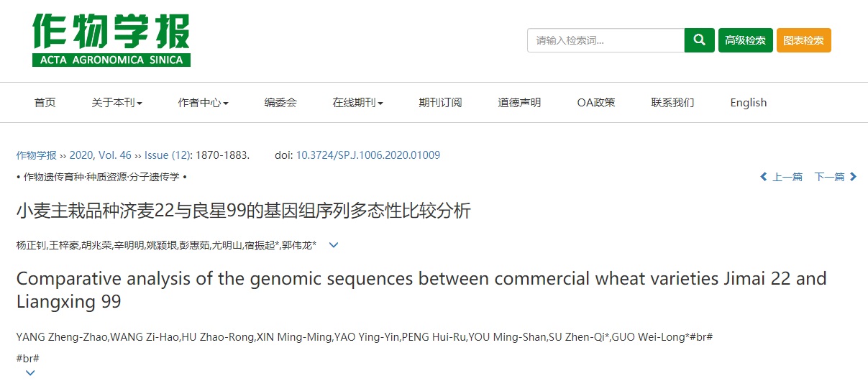The width and height of the screenshot is (868, 381).
Task: Open the 在线期刊 dropdown menu
Action: click(x=357, y=103)
